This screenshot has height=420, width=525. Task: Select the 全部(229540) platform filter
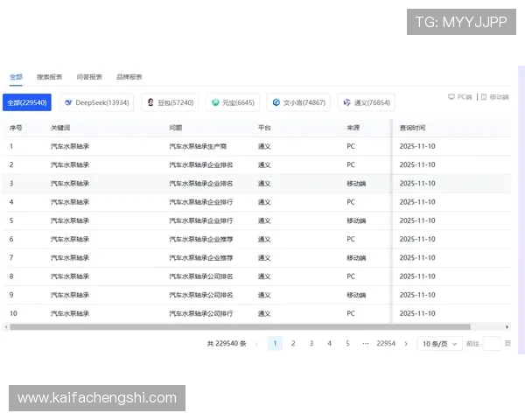(x=27, y=102)
